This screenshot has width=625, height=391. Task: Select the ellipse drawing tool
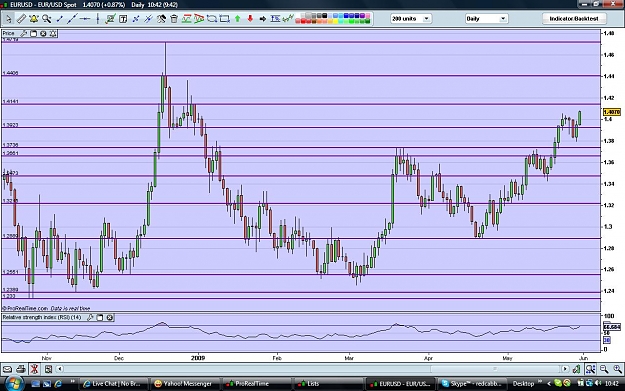click(x=212, y=18)
